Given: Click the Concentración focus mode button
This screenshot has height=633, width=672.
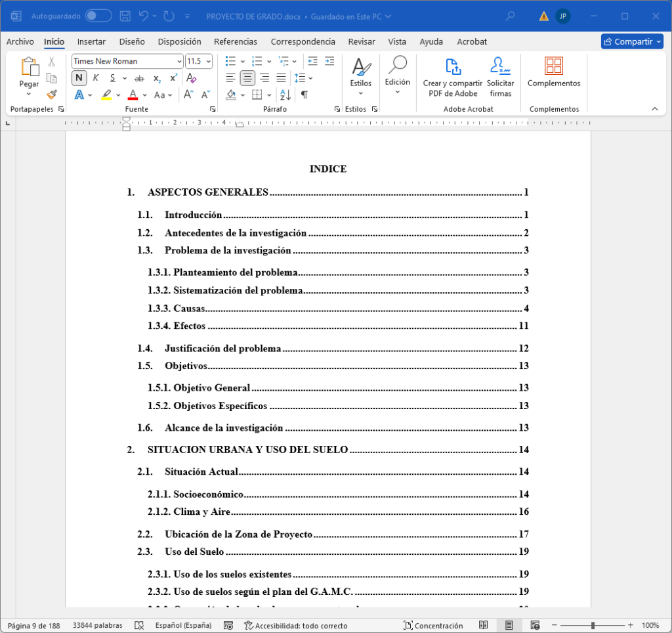Looking at the screenshot, I should click(x=433, y=626).
